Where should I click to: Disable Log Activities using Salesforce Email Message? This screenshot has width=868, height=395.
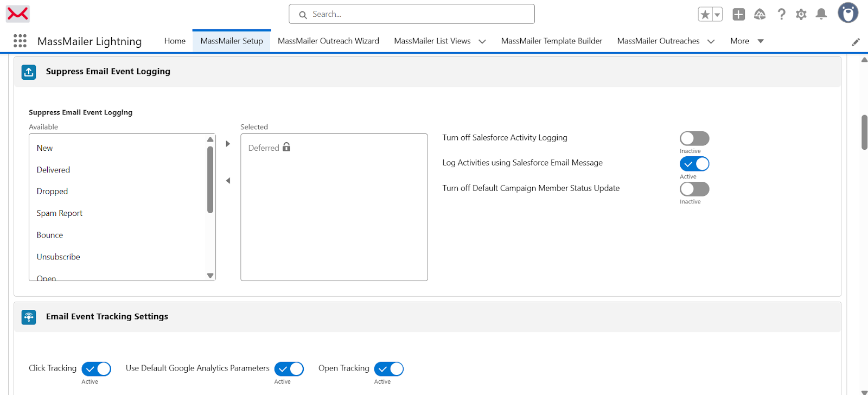(694, 164)
